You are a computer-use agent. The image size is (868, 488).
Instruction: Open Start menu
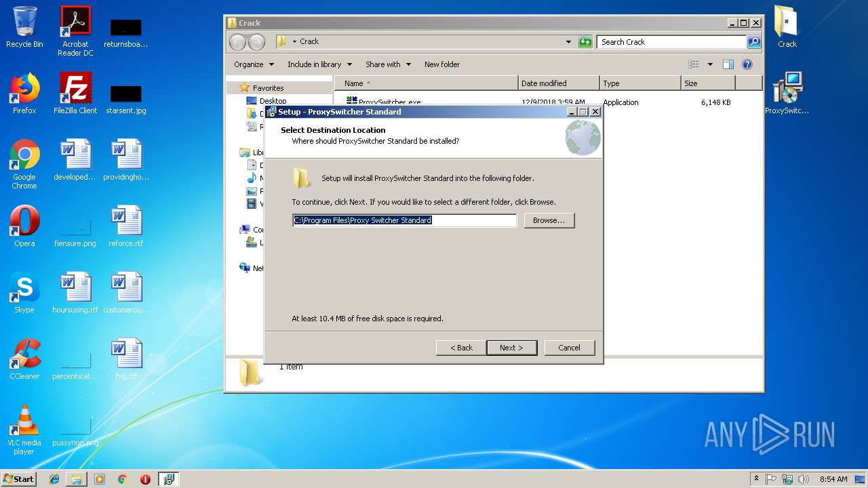pyautogui.click(x=18, y=479)
